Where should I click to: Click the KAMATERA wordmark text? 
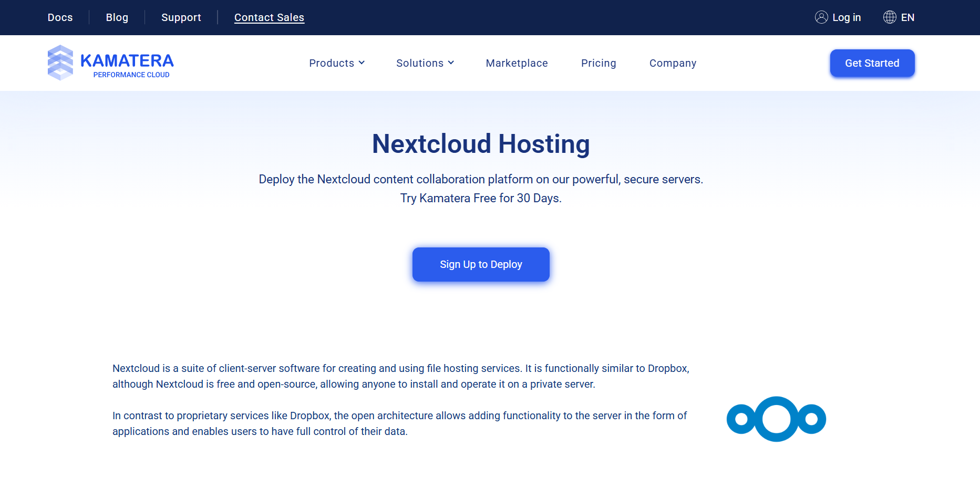(x=127, y=60)
